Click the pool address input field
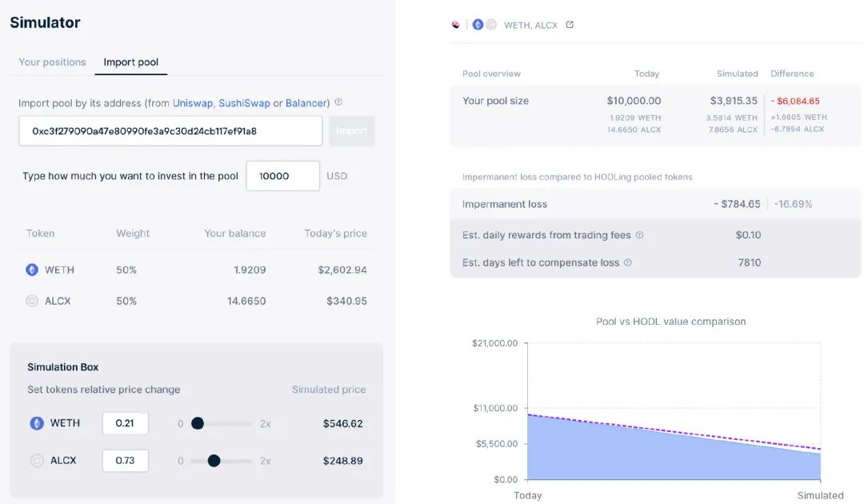Screen dimensions: 864x504 pyautogui.click(x=170, y=131)
